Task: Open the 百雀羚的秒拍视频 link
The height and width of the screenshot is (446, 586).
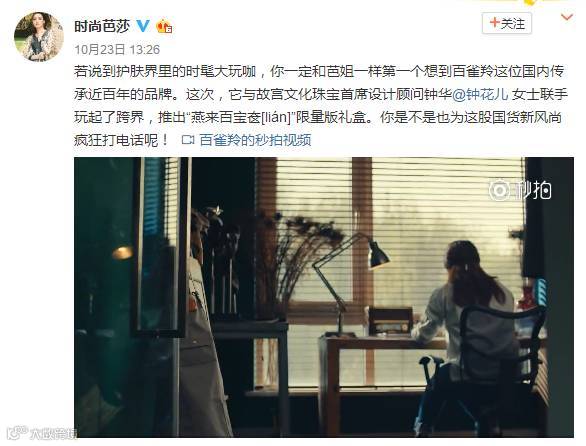Action: point(255,140)
